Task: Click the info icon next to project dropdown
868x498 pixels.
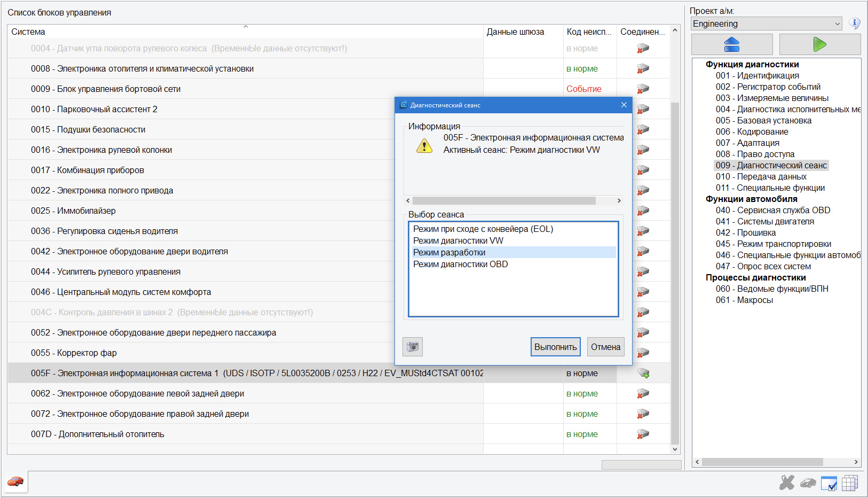Action: [x=855, y=23]
